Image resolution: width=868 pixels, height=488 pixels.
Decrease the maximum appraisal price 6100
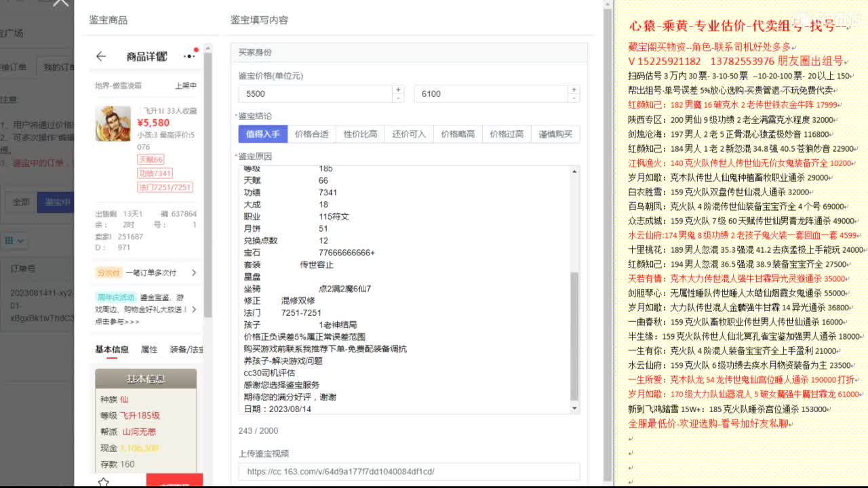coord(574,98)
